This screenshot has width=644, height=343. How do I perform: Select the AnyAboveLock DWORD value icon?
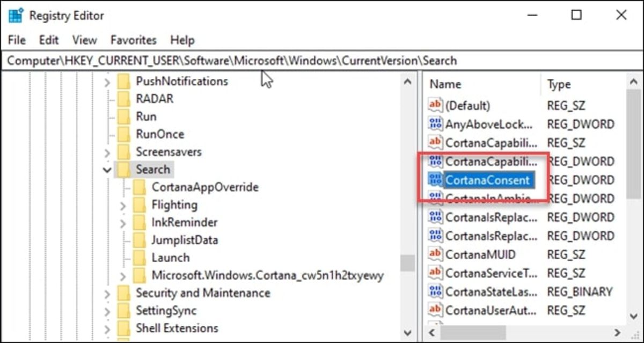click(435, 125)
